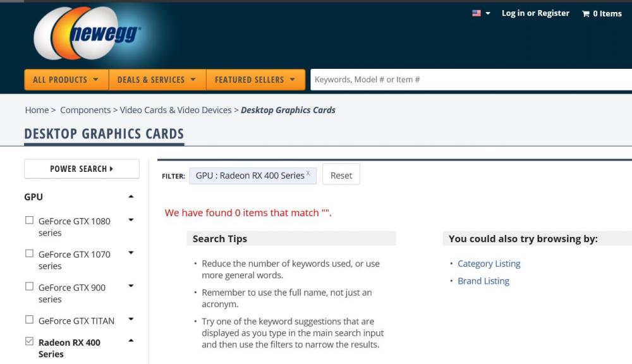Focus the keywords search input field

coord(468,80)
